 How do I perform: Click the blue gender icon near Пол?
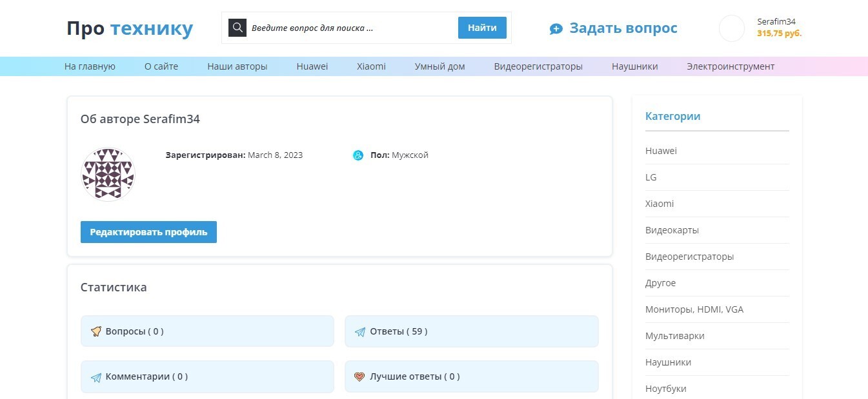pos(358,155)
